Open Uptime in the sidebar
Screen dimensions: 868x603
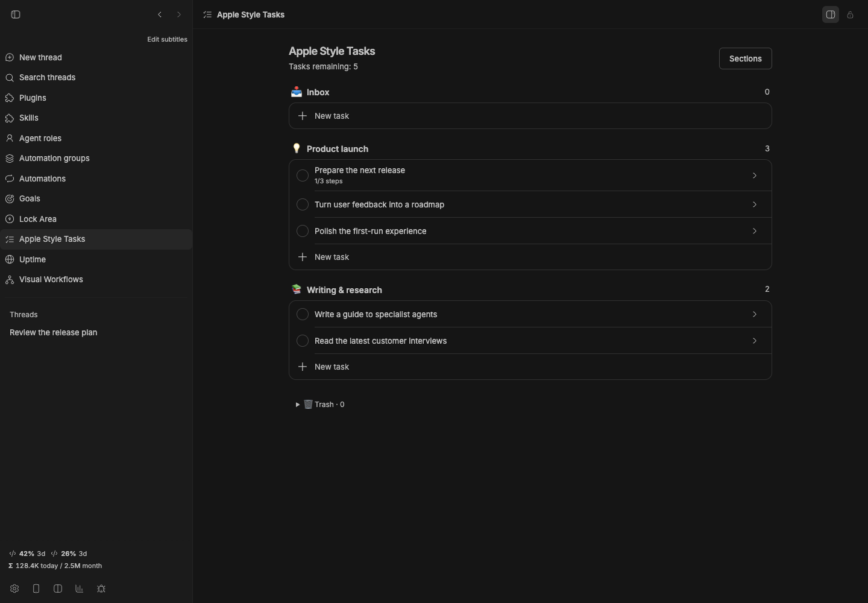click(x=96, y=259)
